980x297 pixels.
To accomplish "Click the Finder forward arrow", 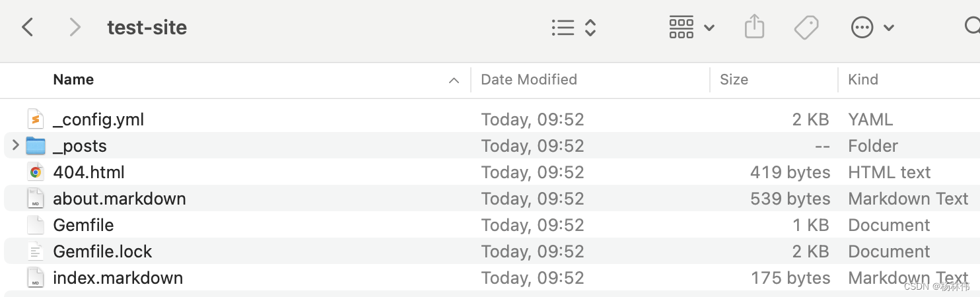I will [x=75, y=27].
